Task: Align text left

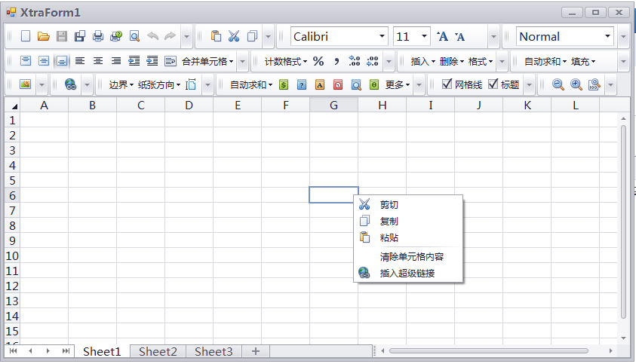Action: pyautogui.click(x=80, y=61)
